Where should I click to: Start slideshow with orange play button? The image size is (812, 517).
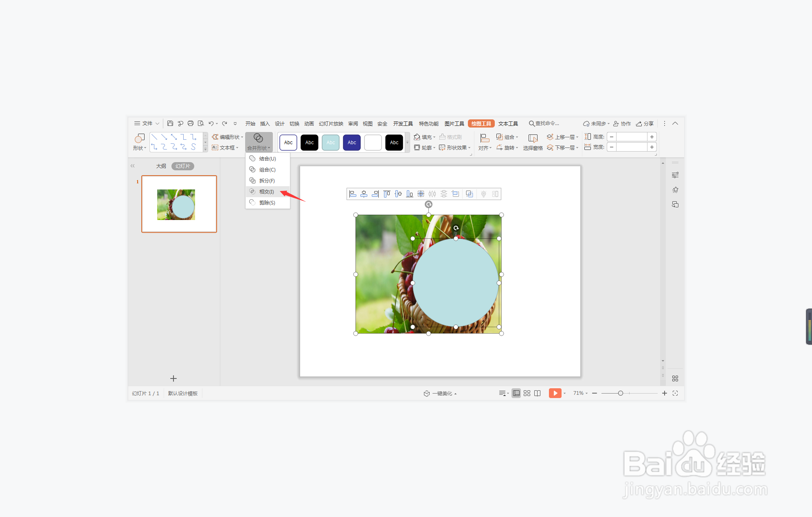click(555, 393)
